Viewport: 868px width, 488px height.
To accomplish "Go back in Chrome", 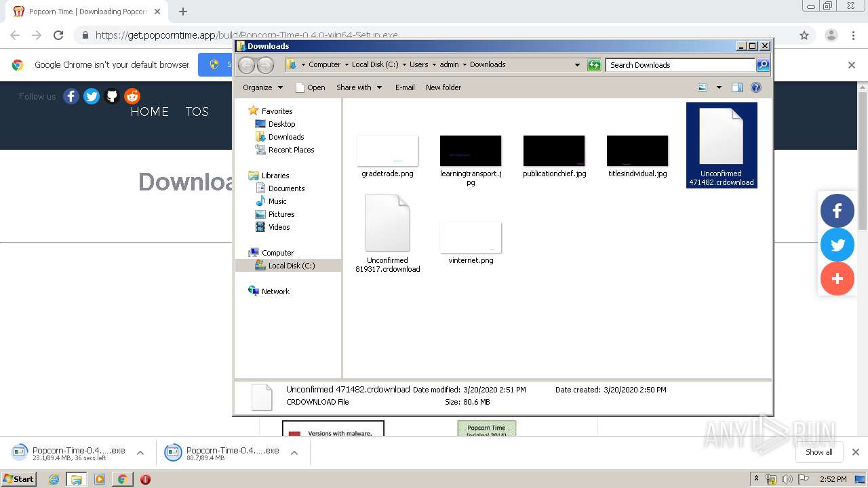I will pos(15,35).
